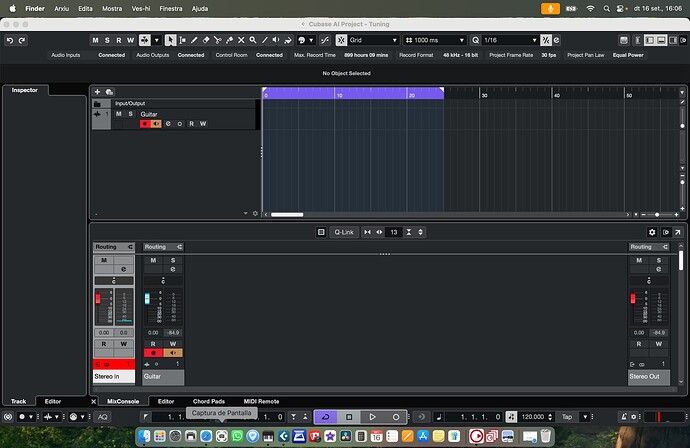Open the Q-Link channel visibility icon
The height and width of the screenshot is (448, 690).
tap(321, 232)
